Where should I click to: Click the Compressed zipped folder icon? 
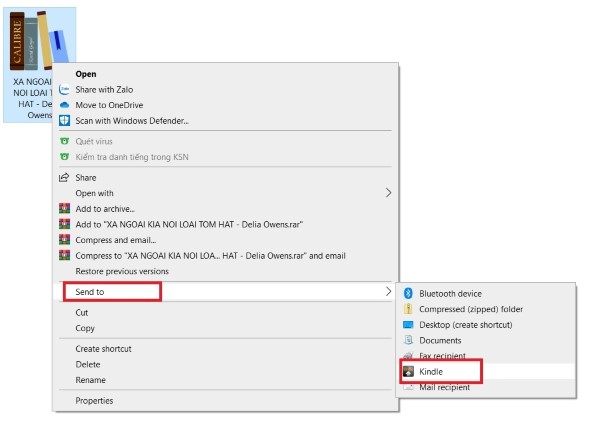(x=407, y=309)
